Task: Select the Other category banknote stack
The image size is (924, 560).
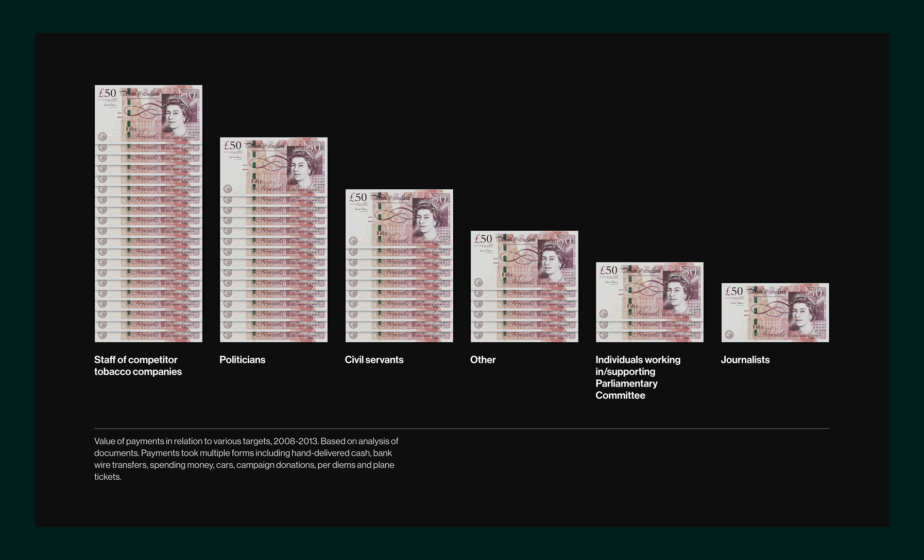Action: (524, 286)
